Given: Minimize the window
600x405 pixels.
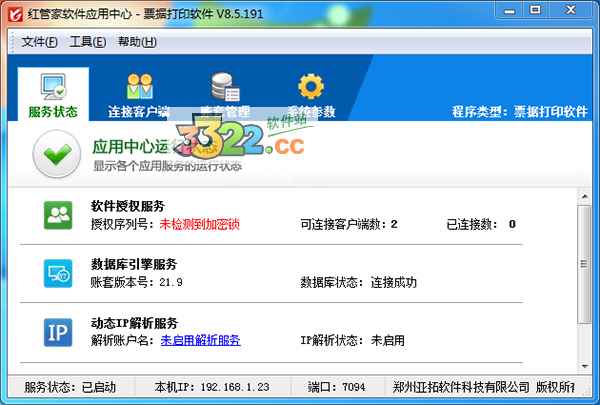Looking at the screenshot, I should pyautogui.click(x=509, y=10).
